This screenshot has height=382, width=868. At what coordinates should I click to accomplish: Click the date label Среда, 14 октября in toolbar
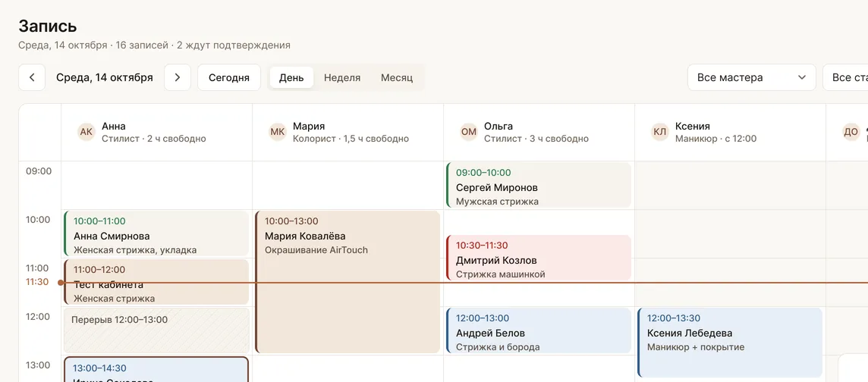(105, 77)
